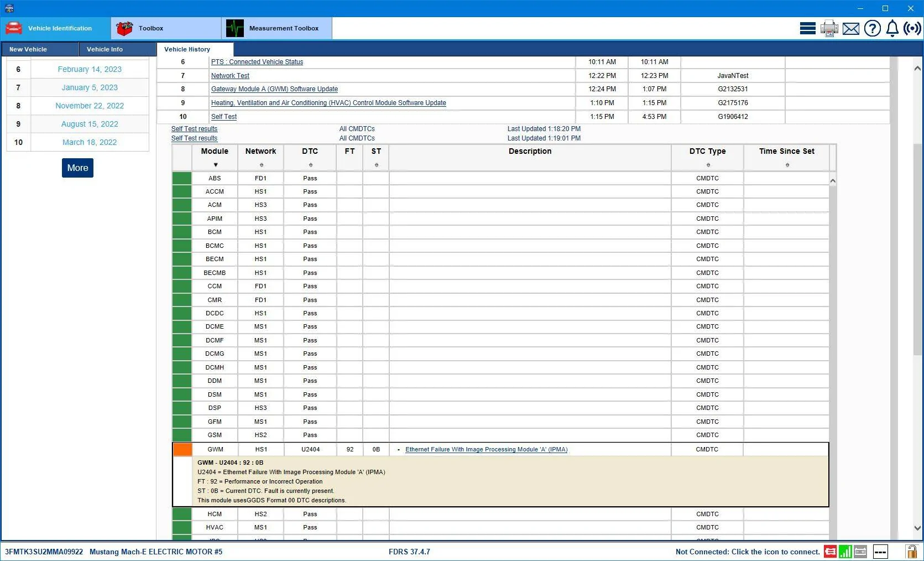Click the green signal strength bars icon

click(845, 552)
